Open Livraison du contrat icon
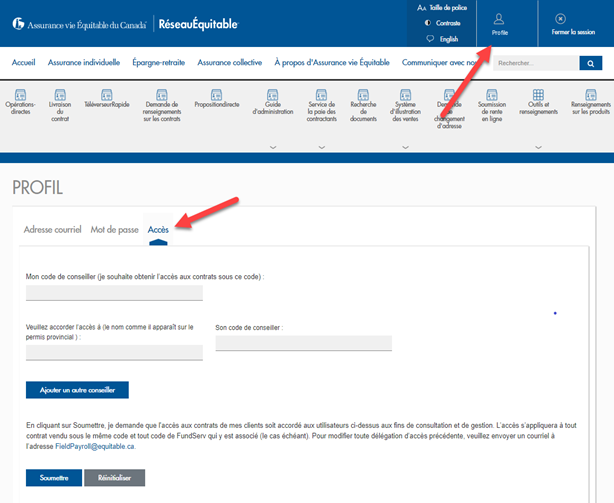This screenshot has width=614, height=503. point(60,94)
